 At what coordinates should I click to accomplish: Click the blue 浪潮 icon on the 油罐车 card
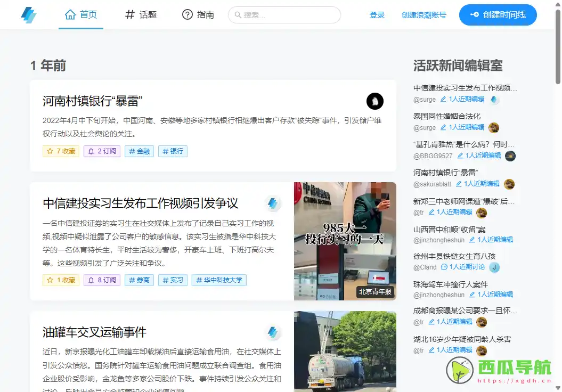273,332
